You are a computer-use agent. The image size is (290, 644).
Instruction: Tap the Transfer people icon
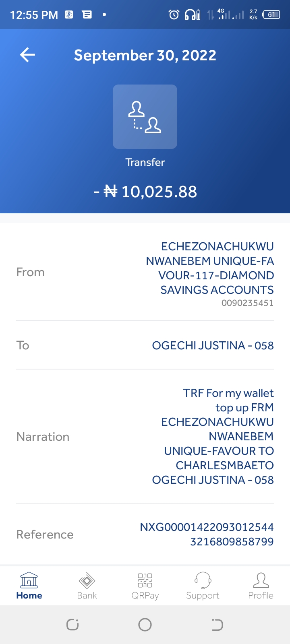[x=145, y=117]
